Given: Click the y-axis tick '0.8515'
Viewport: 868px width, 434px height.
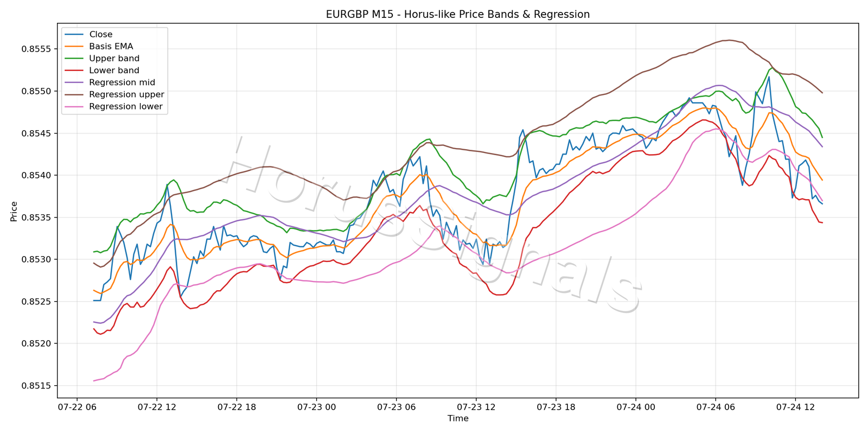Looking at the screenshot, I should (36, 386).
